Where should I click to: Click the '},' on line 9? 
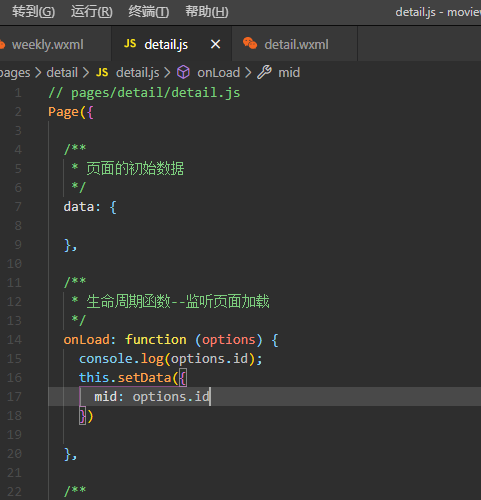[x=70, y=246]
